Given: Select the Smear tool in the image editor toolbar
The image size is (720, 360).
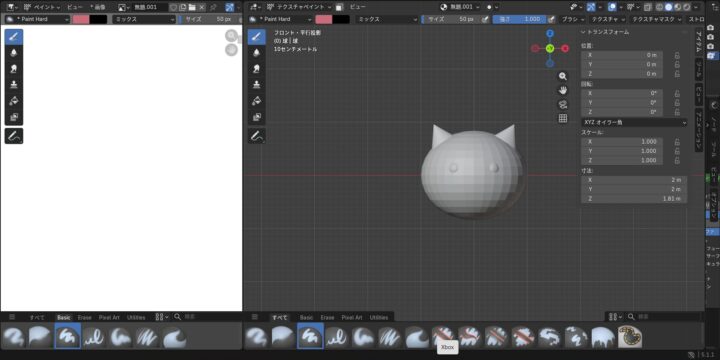Looking at the screenshot, I should [14, 68].
